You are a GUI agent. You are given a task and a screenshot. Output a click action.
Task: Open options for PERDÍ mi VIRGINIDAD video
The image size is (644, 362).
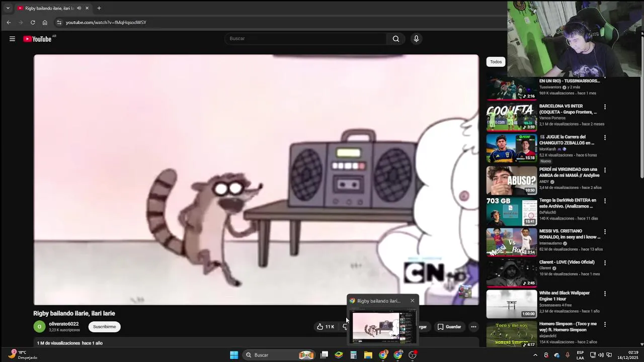point(605,170)
